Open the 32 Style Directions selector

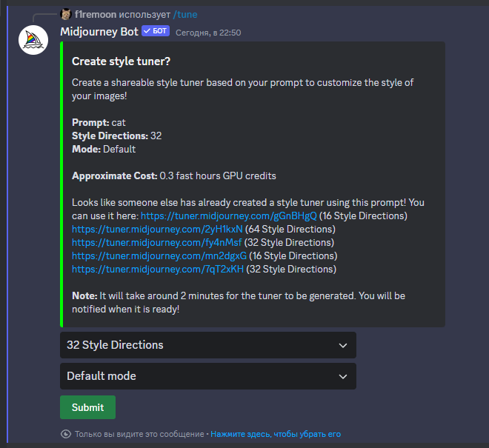click(x=200, y=345)
